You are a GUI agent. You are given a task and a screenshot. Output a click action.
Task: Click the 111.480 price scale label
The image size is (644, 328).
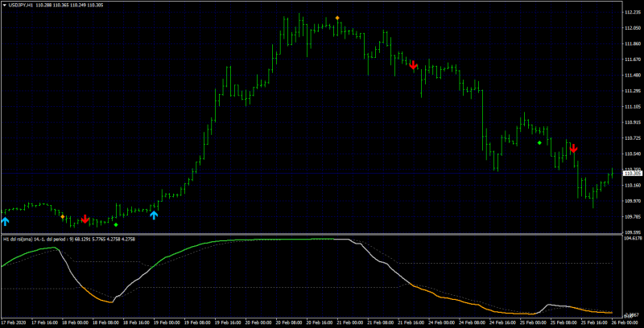pyautogui.click(x=633, y=76)
